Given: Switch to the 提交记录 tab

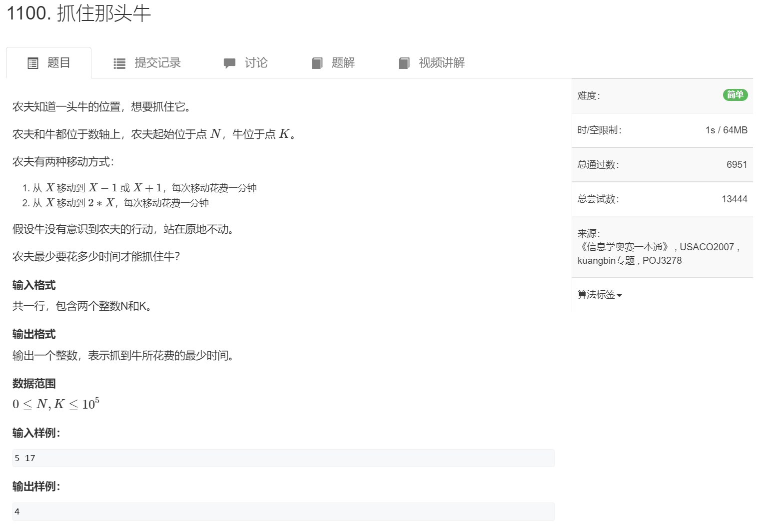Looking at the screenshot, I should [x=157, y=63].
